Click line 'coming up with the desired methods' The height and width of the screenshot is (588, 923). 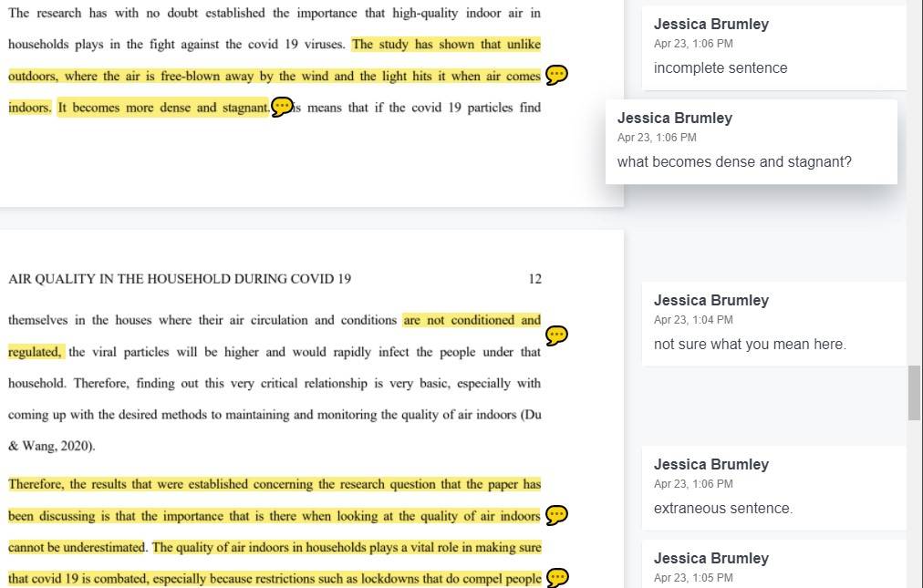pos(275,415)
